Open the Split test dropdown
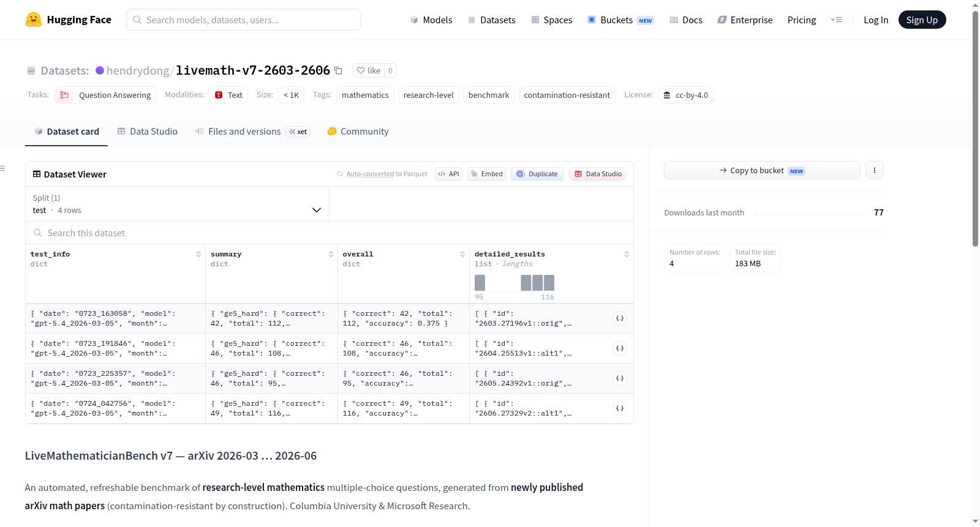 (x=177, y=204)
